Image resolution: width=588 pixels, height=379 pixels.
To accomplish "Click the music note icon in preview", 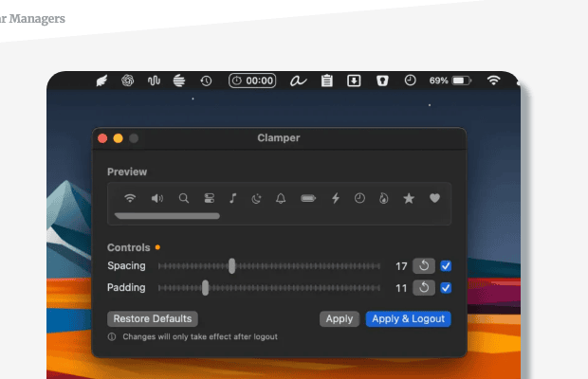I will (233, 198).
